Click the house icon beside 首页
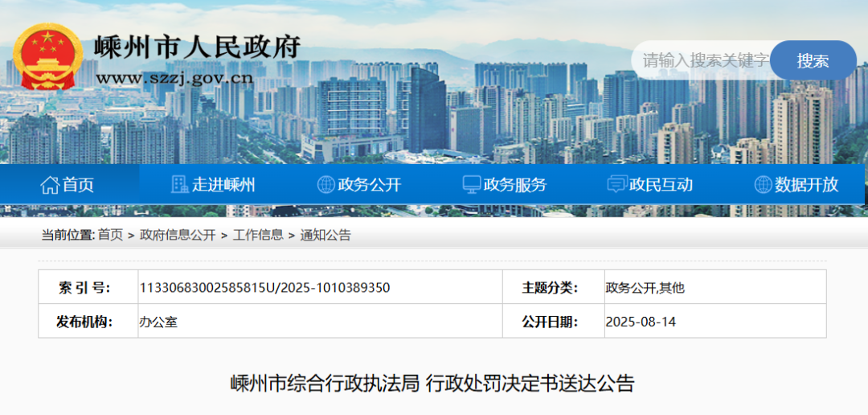Screen dimensions: 868x415 pos(50,185)
